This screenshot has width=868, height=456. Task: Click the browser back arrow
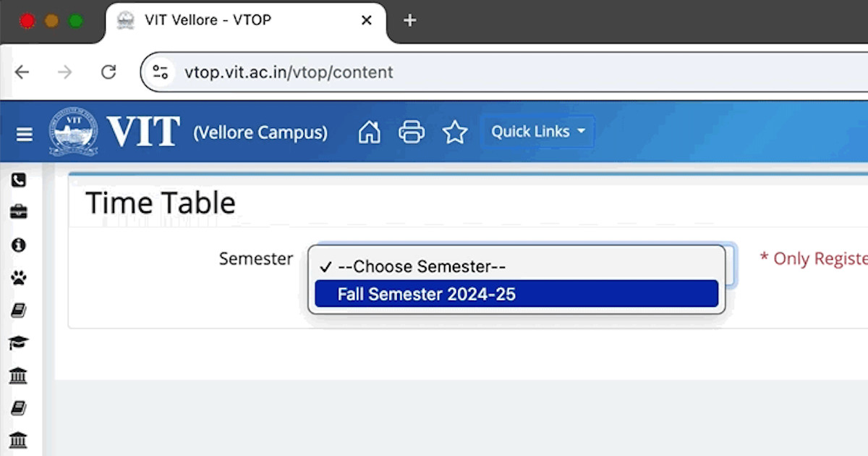[22, 72]
